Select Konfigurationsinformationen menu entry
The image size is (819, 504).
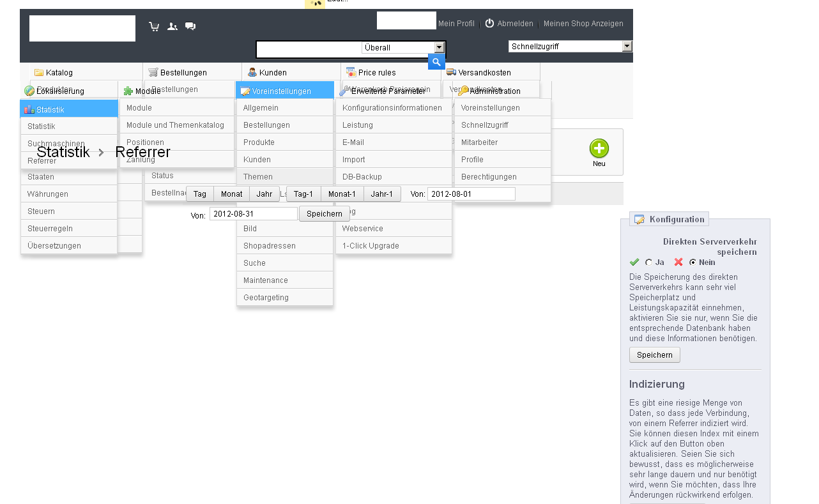click(394, 107)
